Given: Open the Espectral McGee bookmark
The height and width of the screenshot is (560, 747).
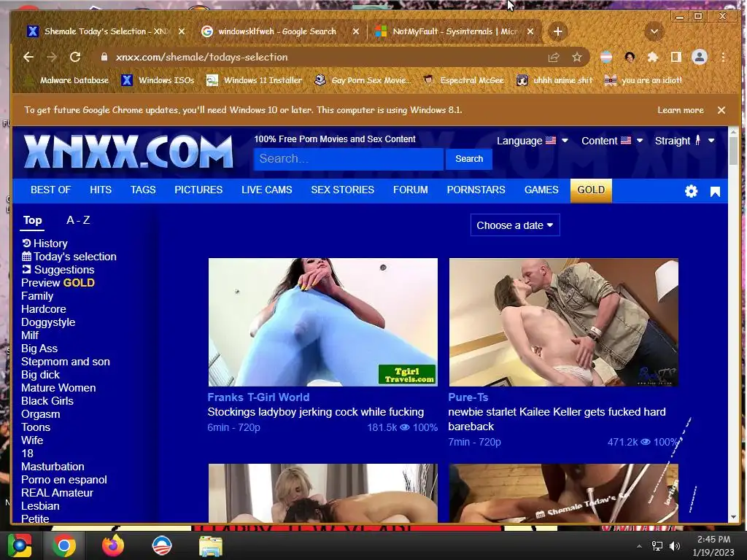Looking at the screenshot, I should coord(464,80).
